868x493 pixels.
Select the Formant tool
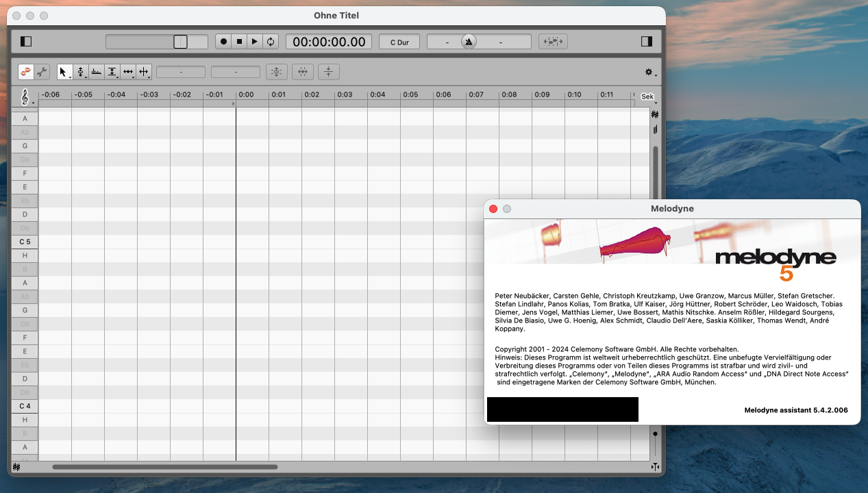pyautogui.click(x=96, y=71)
